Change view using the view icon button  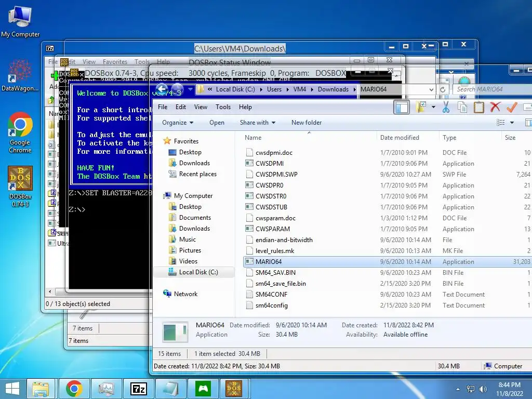click(500, 123)
